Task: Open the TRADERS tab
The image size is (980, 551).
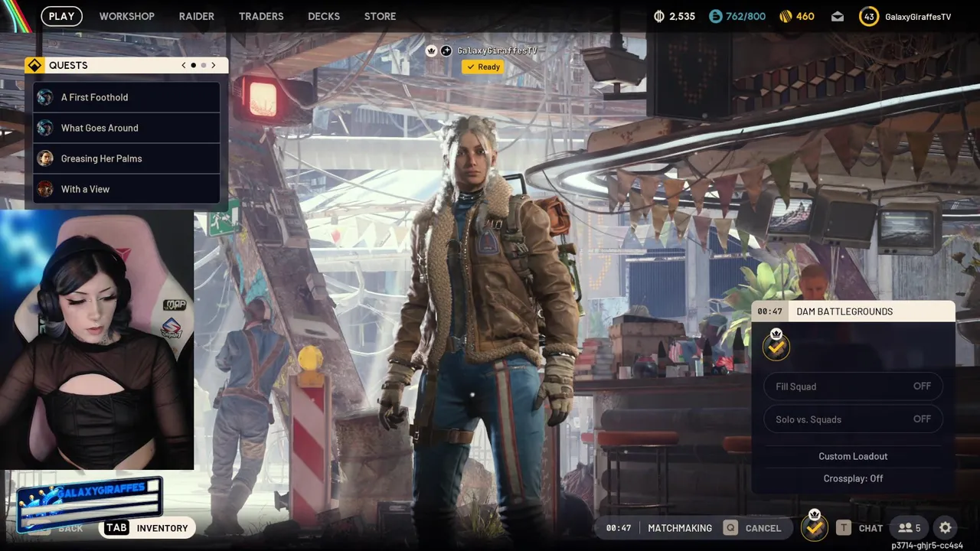Action: (x=261, y=16)
